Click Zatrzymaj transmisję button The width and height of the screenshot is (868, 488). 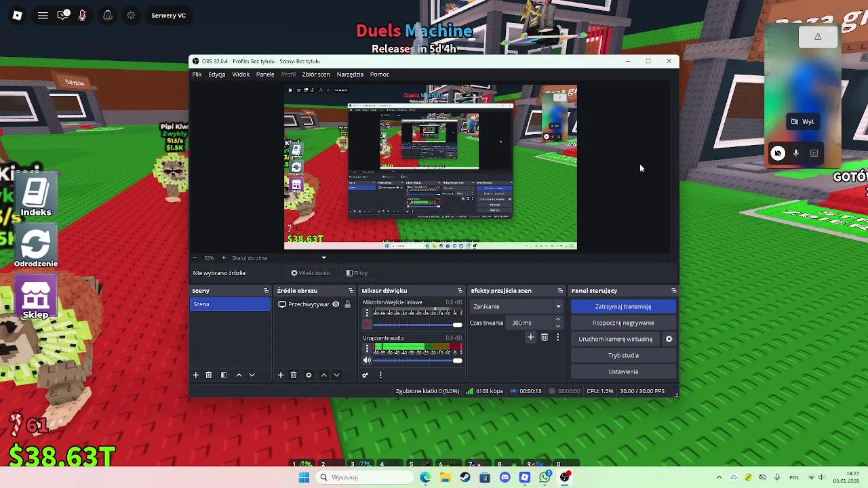(x=623, y=306)
